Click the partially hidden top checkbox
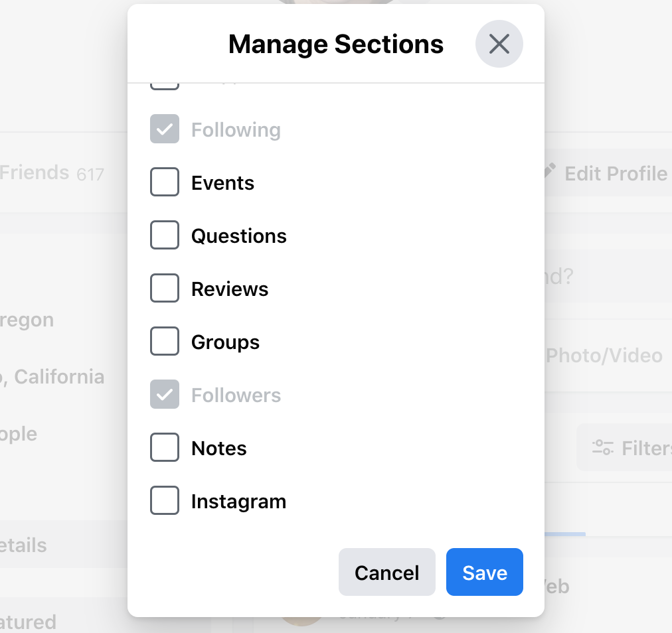Image resolution: width=672 pixels, height=633 pixels. [165, 86]
